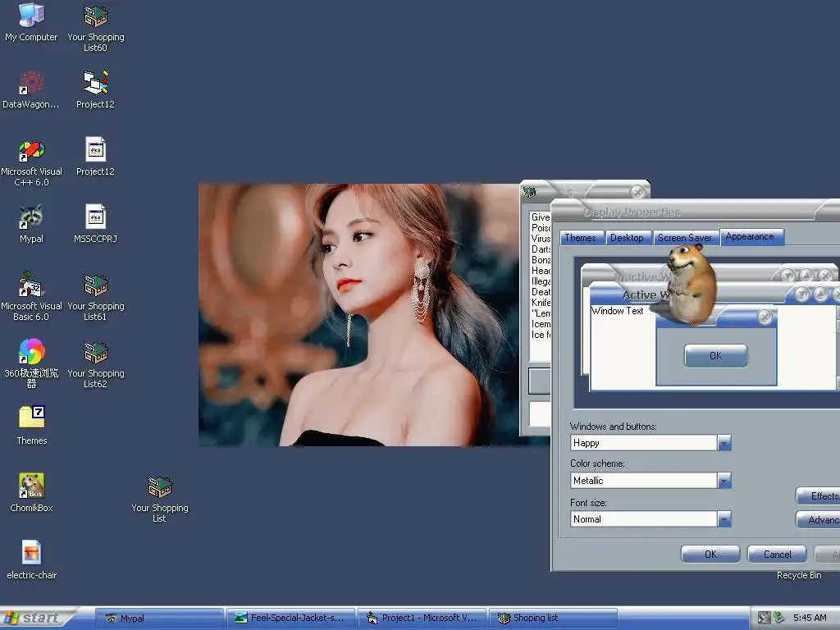The image size is (840, 630).
Task: Select the 'Virus' row in Shopping list
Action: (541, 239)
